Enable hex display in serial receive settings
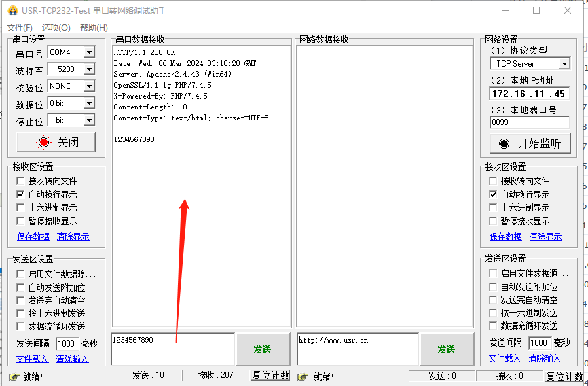 (20, 208)
